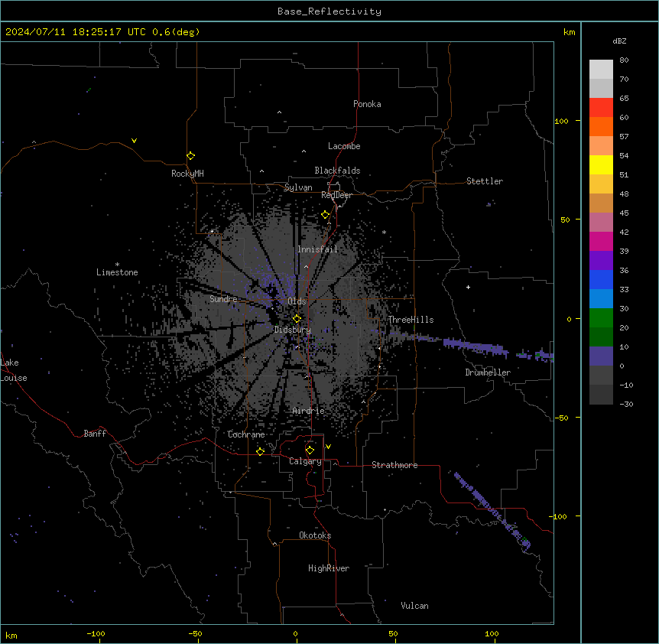Pick the dark green 10-20 dBZ swatch
The height and width of the screenshot is (644, 659).
click(601, 337)
